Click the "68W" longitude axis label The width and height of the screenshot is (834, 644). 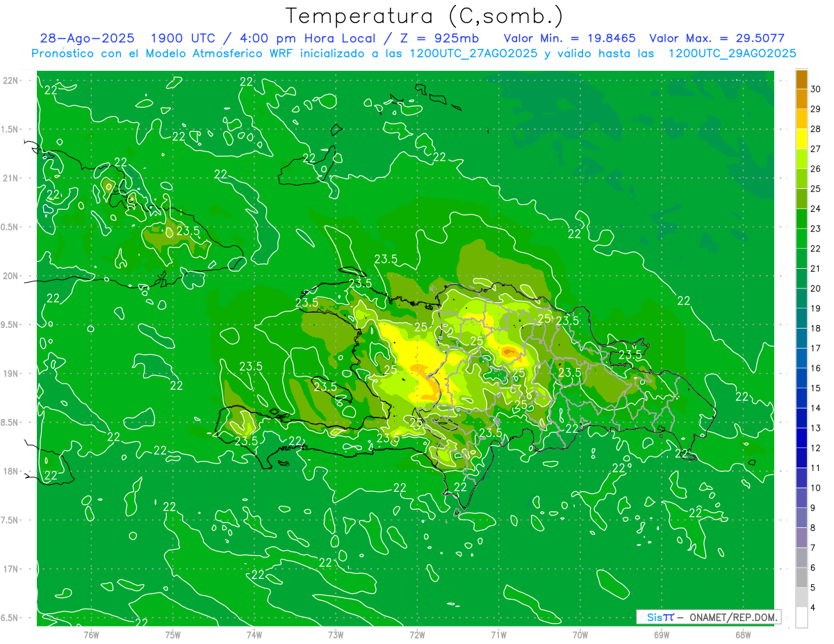[743, 635]
